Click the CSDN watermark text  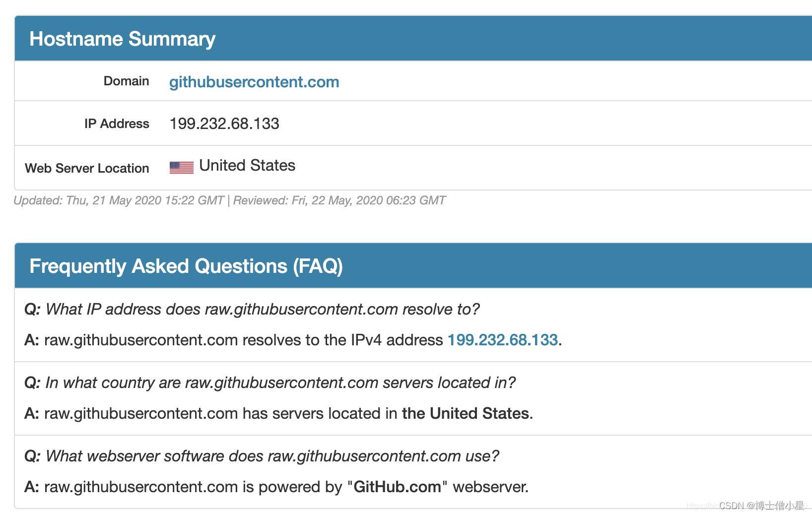click(761, 506)
